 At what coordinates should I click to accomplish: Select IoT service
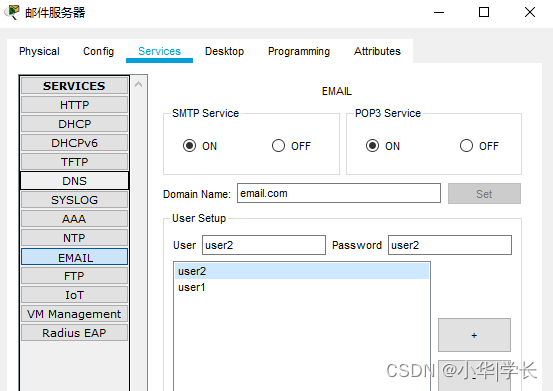coord(74,295)
